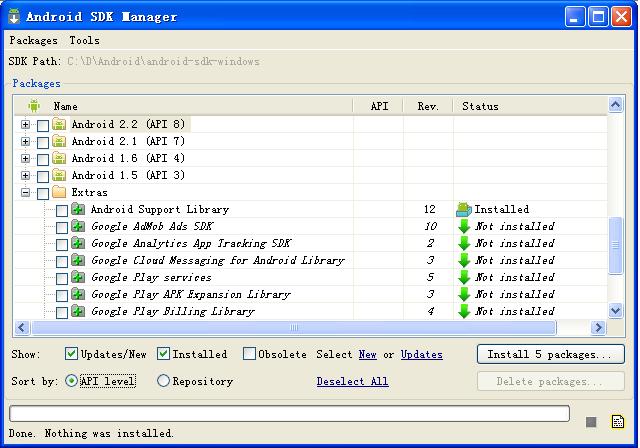Click the Android Support Library package icon
The width and height of the screenshot is (640, 448).
pyautogui.click(x=78, y=209)
